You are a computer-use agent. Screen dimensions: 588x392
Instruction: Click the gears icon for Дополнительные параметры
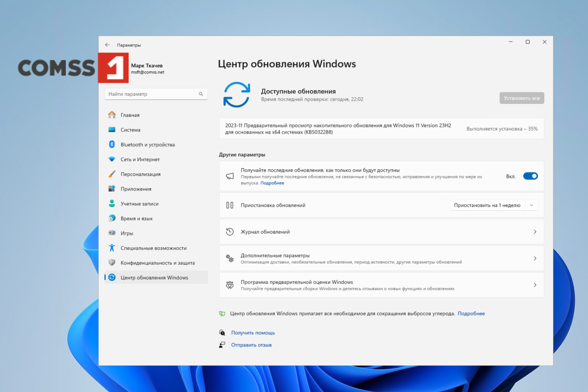pyautogui.click(x=230, y=258)
